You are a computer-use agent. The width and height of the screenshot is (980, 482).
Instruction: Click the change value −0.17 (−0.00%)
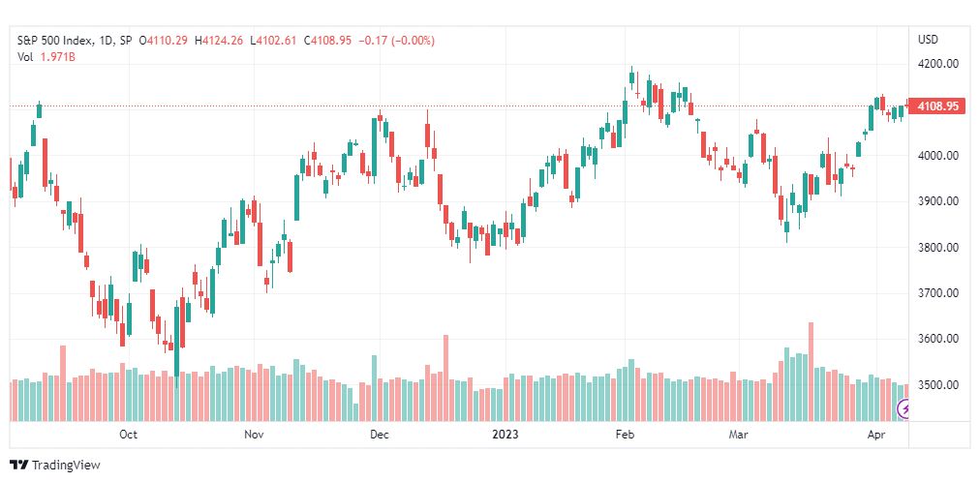click(x=395, y=41)
